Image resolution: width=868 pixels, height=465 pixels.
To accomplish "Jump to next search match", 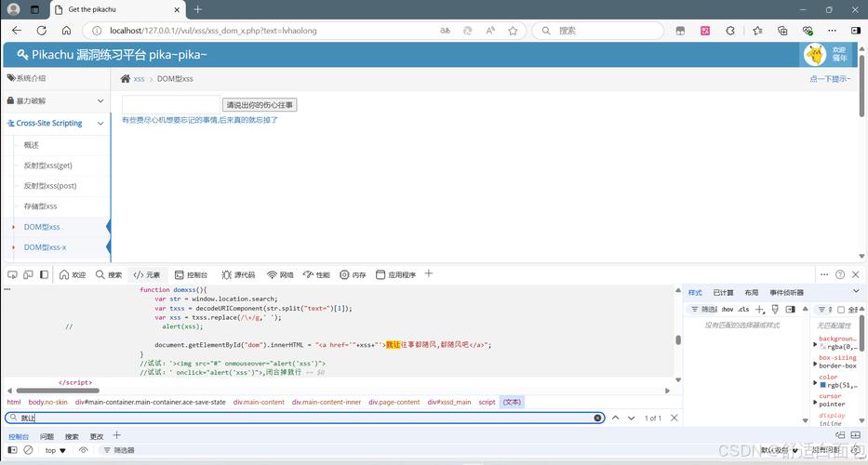I will [x=632, y=418].
